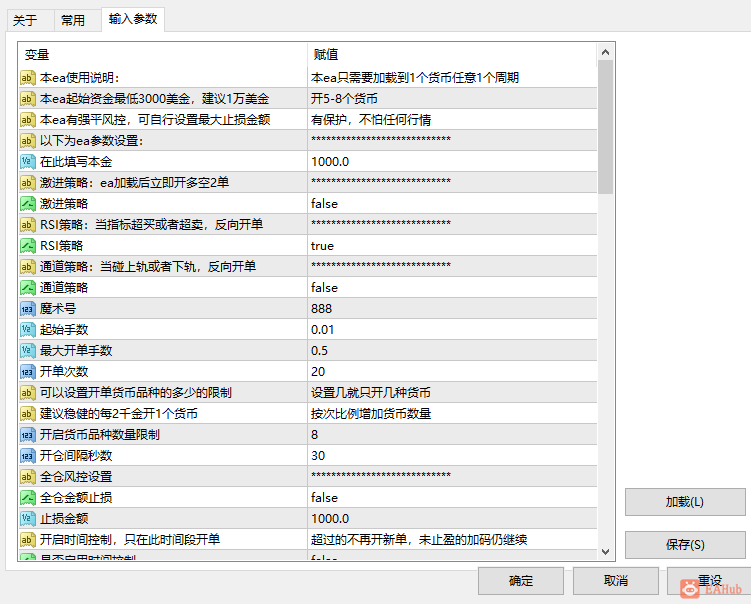The width and height of the screenshot is (751, 604).
Task: Click the ab icon beside 开启时间控制
Action: (28, 540)
